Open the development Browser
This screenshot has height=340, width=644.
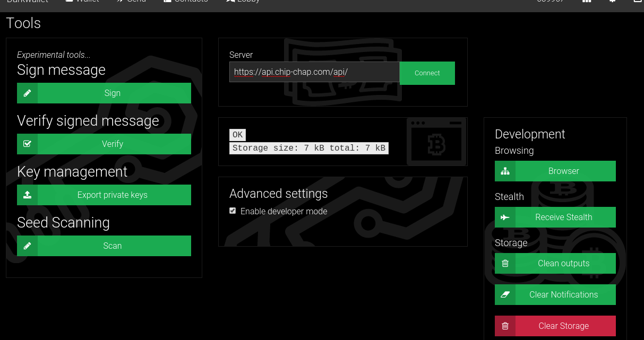pyautogui.click(x=564, y=171)
